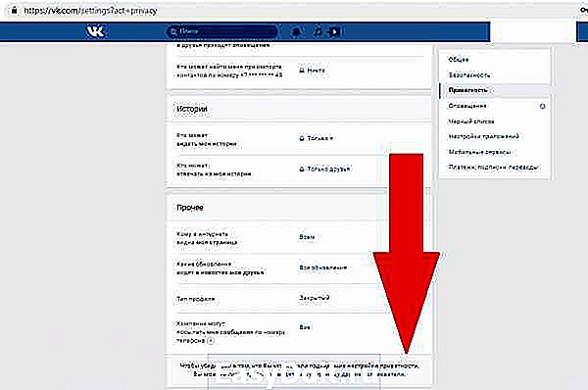
Task: Open Платежи, подписки, переводы section
Action: 494,168
